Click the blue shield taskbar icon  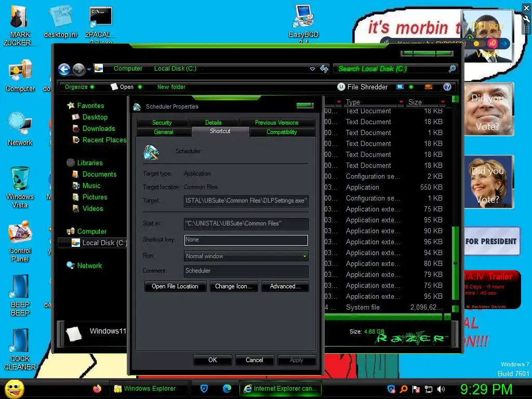pos(204,389)
